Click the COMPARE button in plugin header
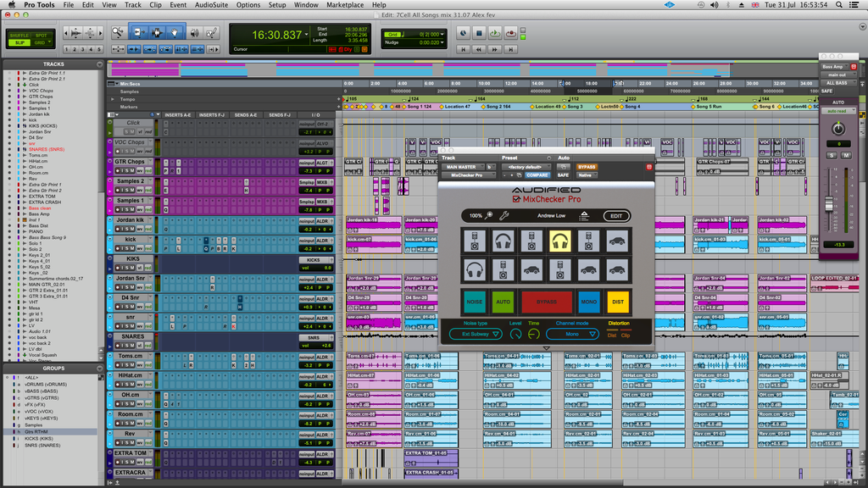 click(539, 175)
